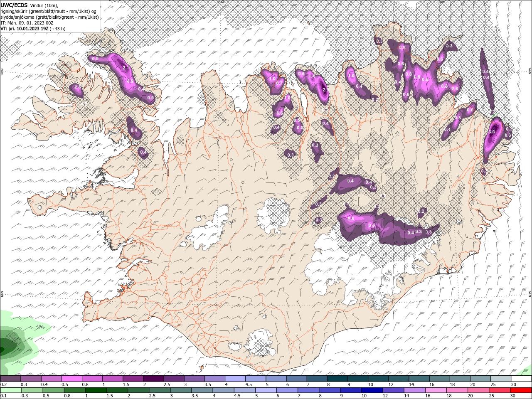Image resolution: width=532 pixels, height=399 pixels.
Task: Click the 25 label on the snow legend scale
Action: [x=493, y=384]
